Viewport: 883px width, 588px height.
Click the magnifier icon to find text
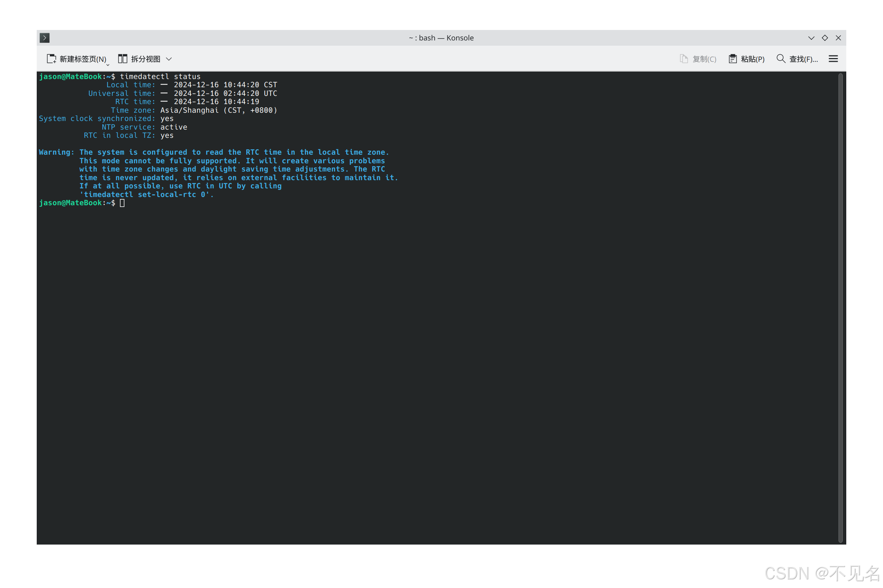(781, 58)
